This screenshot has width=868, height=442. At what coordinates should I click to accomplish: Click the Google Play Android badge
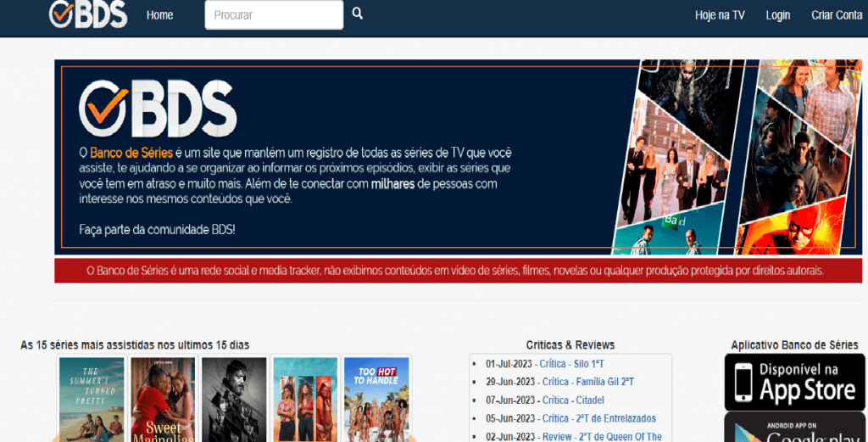(794, 427)
